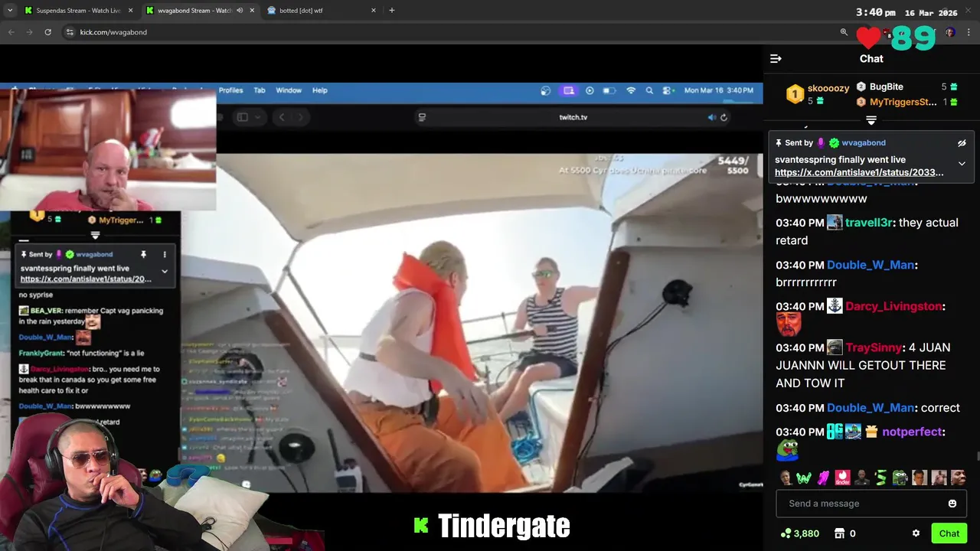Open the skoooozy top gifter profile
The width and height of the screenshot is (980, 551).
tap(828, 88)
